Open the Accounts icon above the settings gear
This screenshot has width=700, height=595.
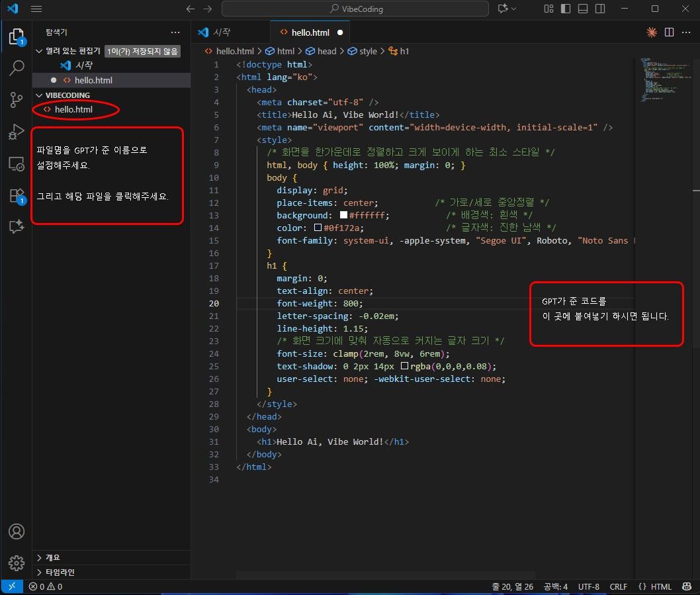coord(17,531)
